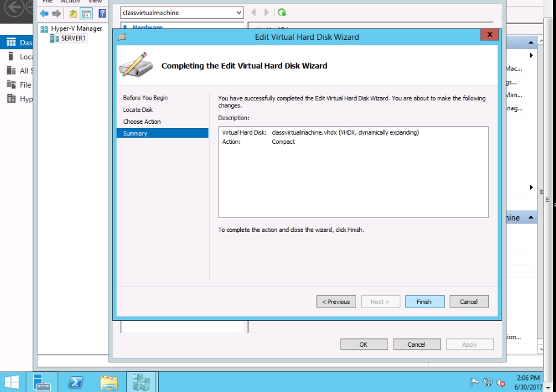Click the Up One Level folder icon
This screenshot has height=392, width=556.
tap(73, 13)
